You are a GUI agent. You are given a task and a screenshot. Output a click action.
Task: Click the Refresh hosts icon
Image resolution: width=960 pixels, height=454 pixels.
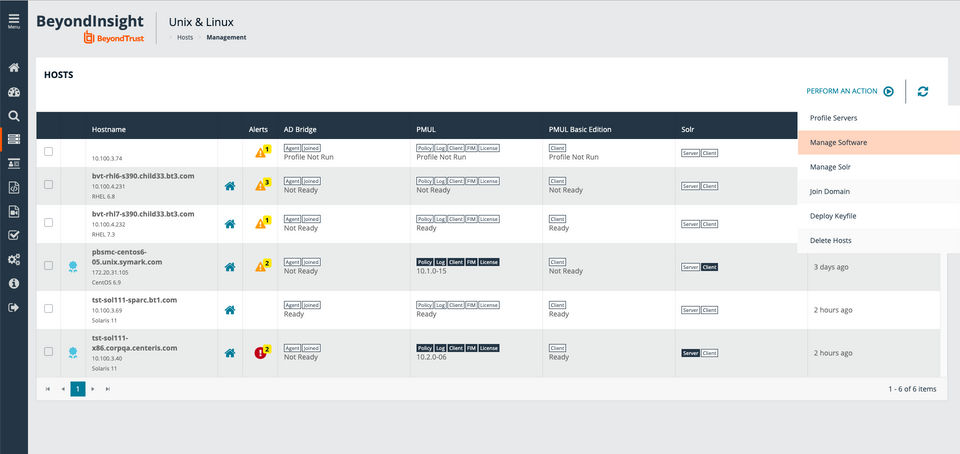[923, 91]
